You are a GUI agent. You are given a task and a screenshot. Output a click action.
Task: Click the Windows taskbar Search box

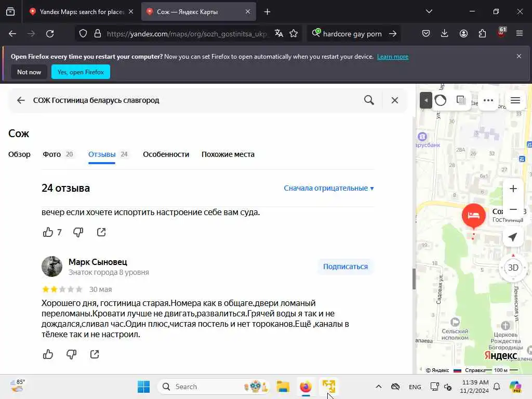point(214,387)
